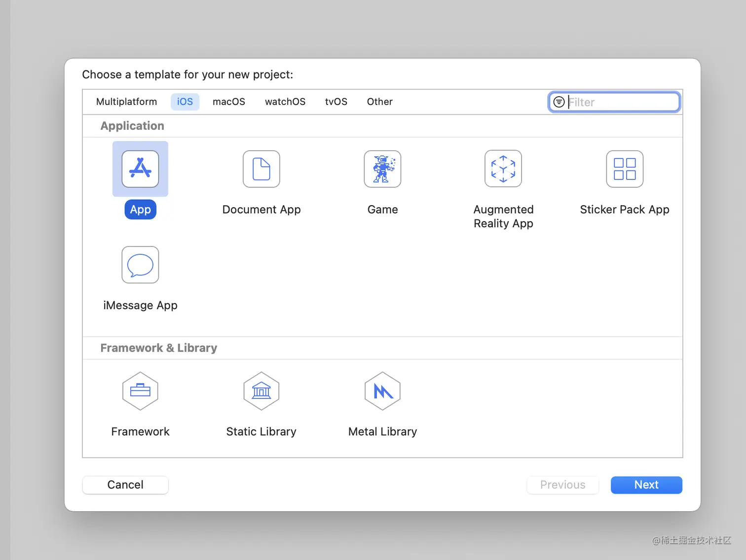Viewport: 746px width, 560px height.
Task: Select the Framework template icon
Action: pyautogui.click(x=140, y=391)
